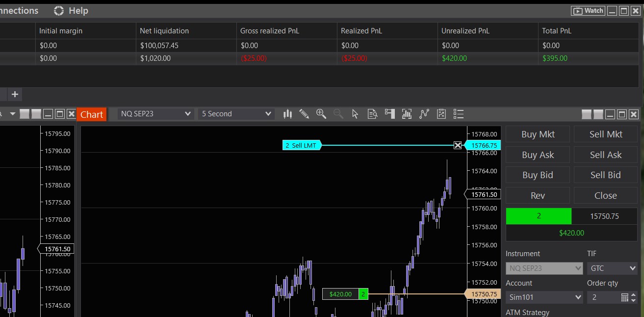The width and height of the screenshot is (644, 317).
Task: Toggle the Chart Trader panel icon
Action: [389, 114]
